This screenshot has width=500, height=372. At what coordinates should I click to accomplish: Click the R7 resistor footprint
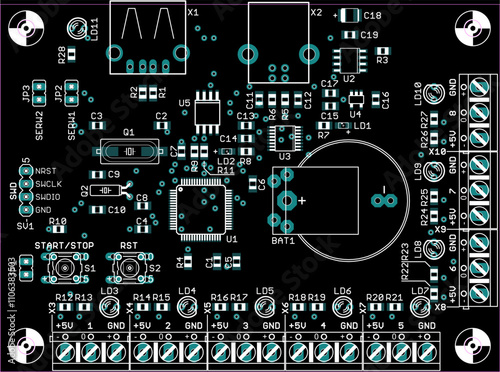click(x=324, y=126)
